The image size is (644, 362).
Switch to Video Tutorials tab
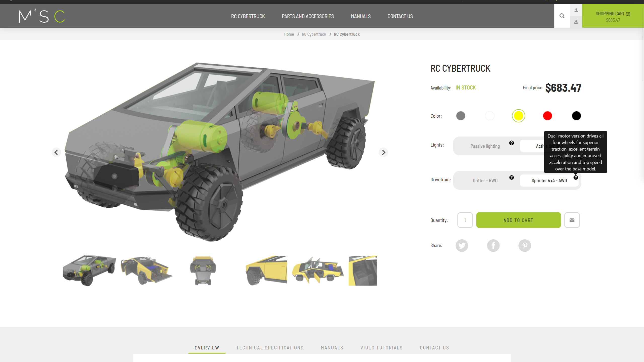click(381, 348)
